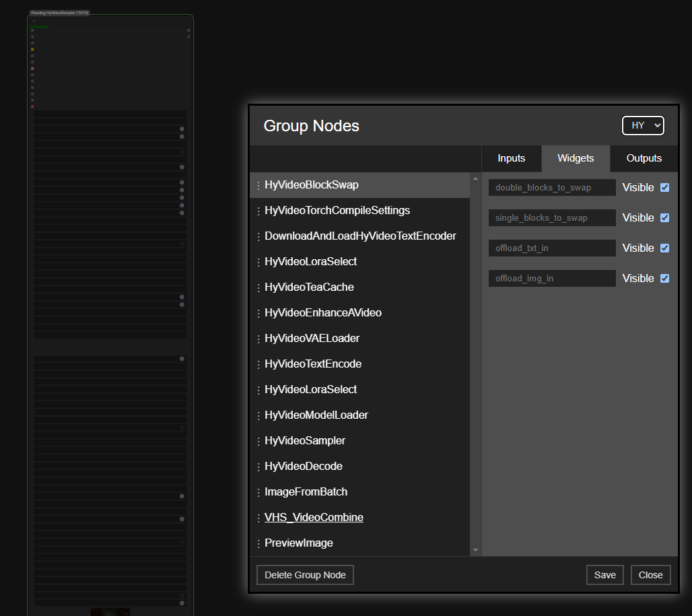Click drag handle beside HyVideoVAELoader
692x616 pixels.
[258, 339]
